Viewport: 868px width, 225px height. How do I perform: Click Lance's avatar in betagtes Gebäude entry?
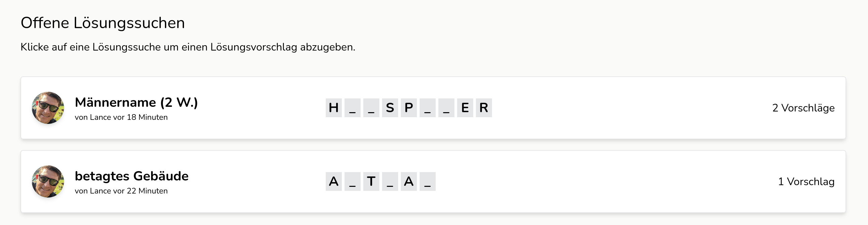point(48,181)
